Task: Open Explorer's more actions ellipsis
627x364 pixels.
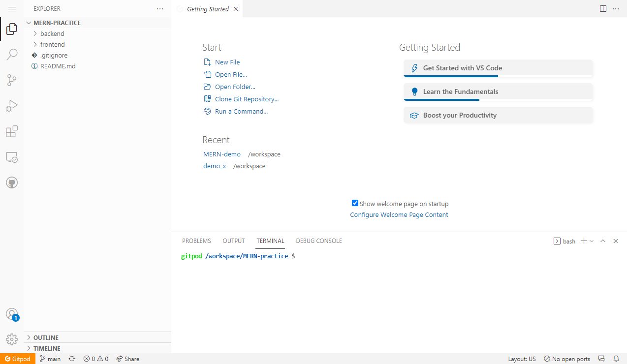Action: 159,9
